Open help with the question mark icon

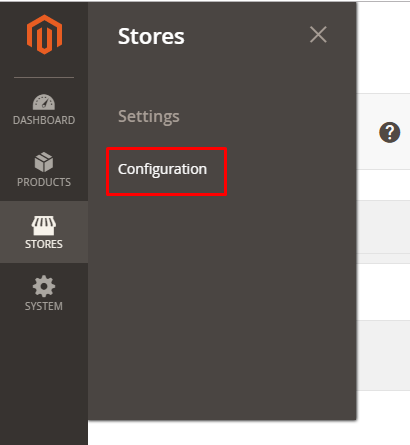390,133
